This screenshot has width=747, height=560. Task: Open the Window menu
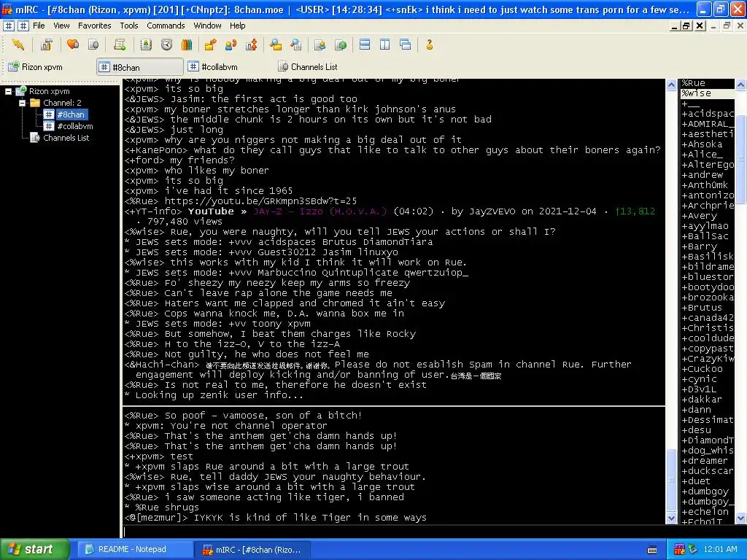[x=207, y=26]
